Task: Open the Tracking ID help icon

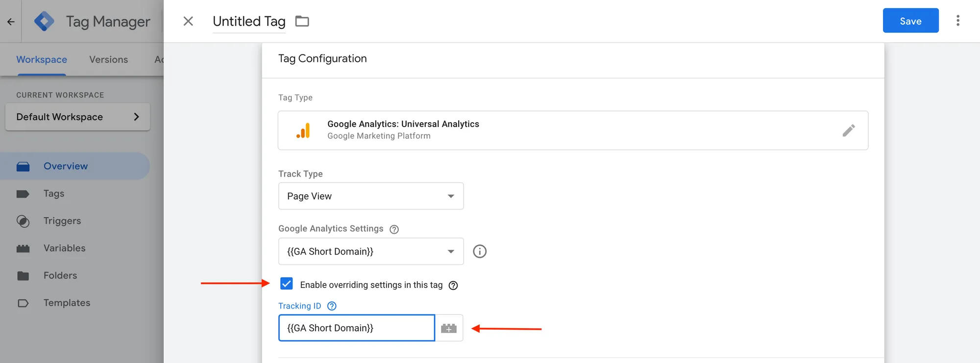Action: [x=332, y=306]
